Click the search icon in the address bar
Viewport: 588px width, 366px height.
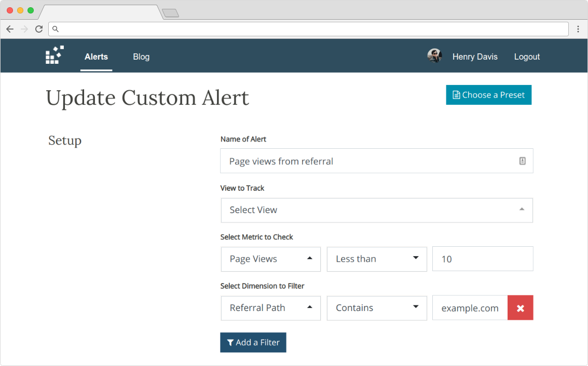(x=56, y=29)
